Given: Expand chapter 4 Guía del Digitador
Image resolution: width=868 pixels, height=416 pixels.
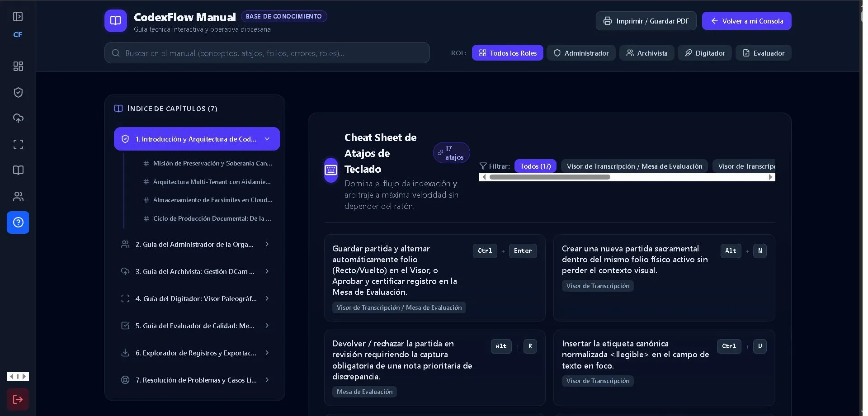Looking at the screenshot, I should pyautogui.click(x=197, y=298).
